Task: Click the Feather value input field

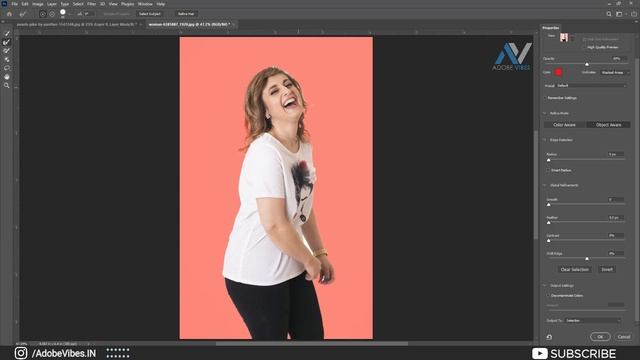Action: 616,218
